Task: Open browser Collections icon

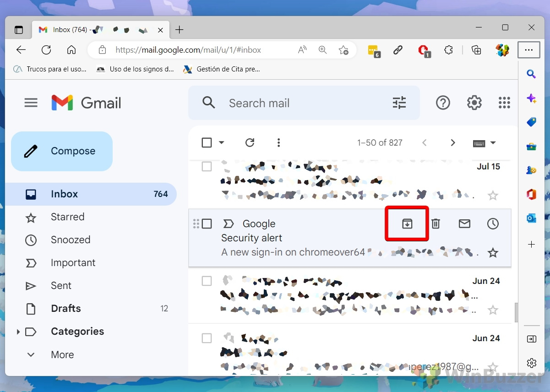Action: pos(476,50)
